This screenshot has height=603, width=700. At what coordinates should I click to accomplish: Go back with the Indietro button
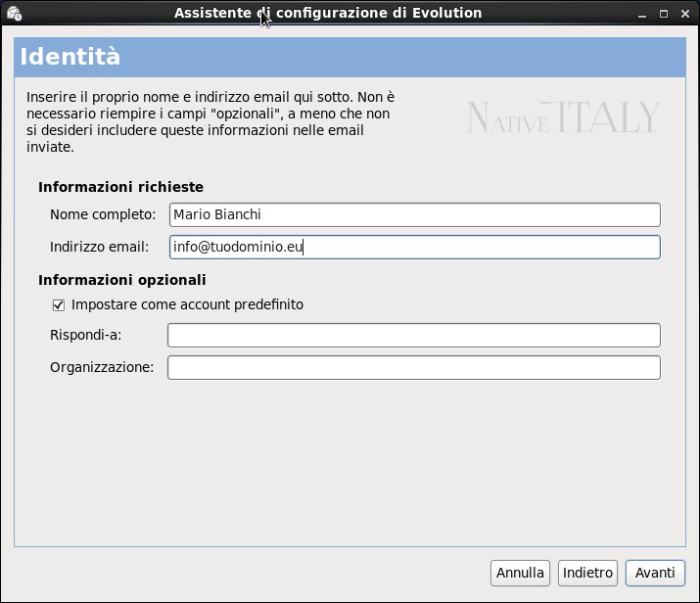[587, 573]
